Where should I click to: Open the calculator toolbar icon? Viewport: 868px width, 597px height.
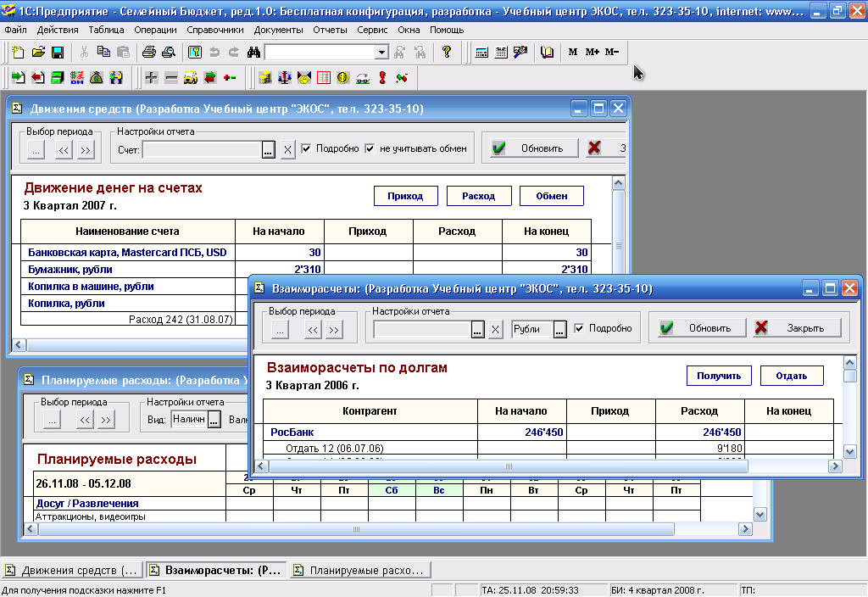481,52
